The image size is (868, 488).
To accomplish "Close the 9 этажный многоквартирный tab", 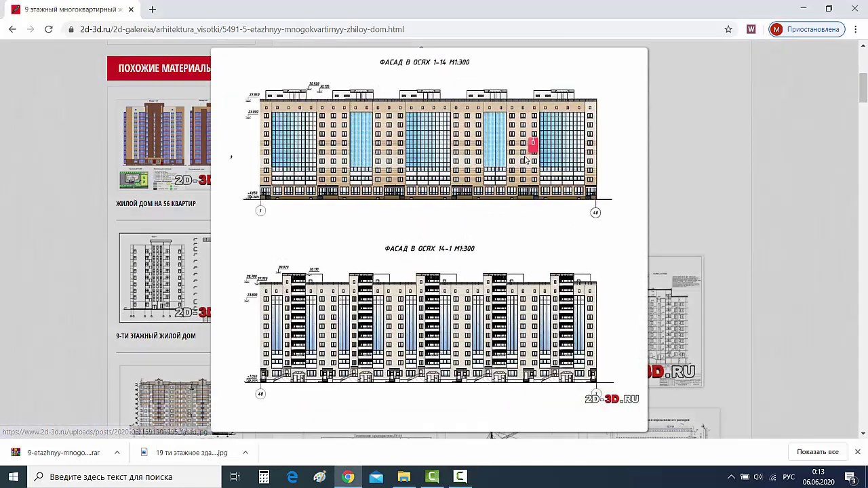I will pos(131,9).
